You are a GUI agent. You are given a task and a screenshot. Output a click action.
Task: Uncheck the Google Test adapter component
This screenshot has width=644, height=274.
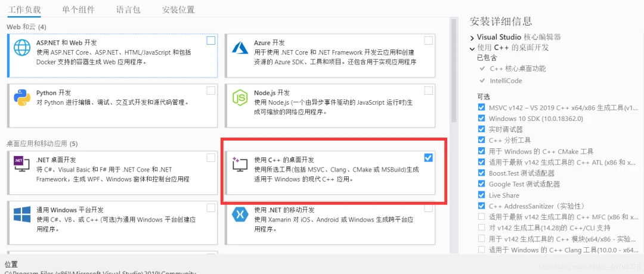[481, 184]
